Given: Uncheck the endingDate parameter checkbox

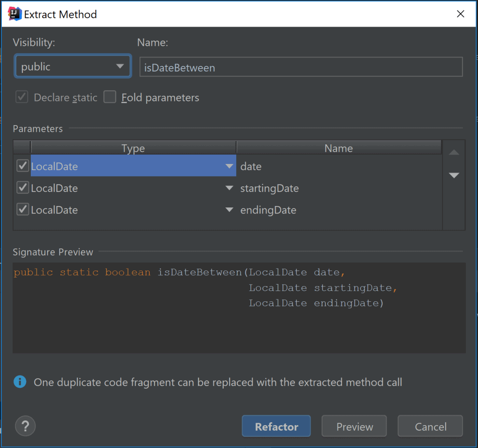Looking at the screenshot, I should (22, 209).
